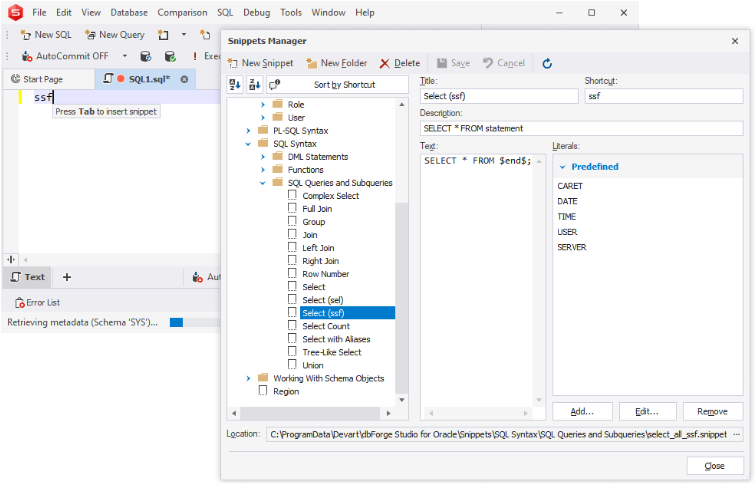Click the Description input field
Image resolution: width=755 pixels, height=483 pixels.
pyautogui.click(x=582, y=128)
